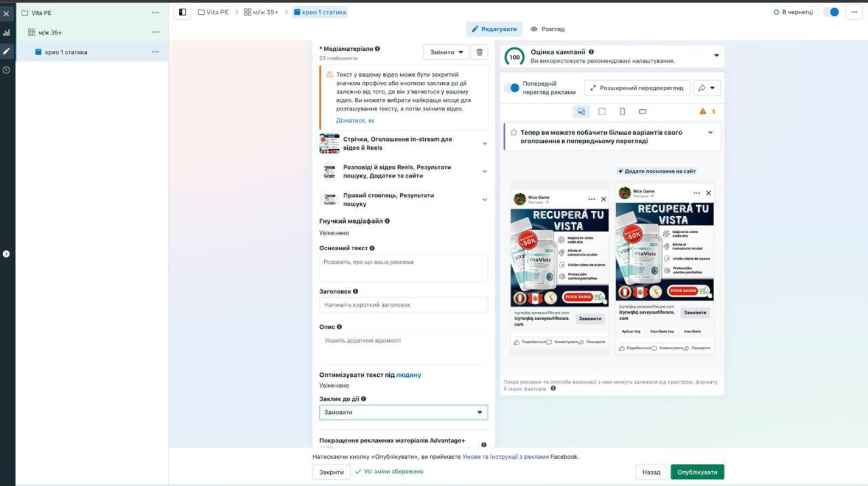Toggle the draft status switch at top
Viewport: 868px width, 486px height.
tap(831, 12)
